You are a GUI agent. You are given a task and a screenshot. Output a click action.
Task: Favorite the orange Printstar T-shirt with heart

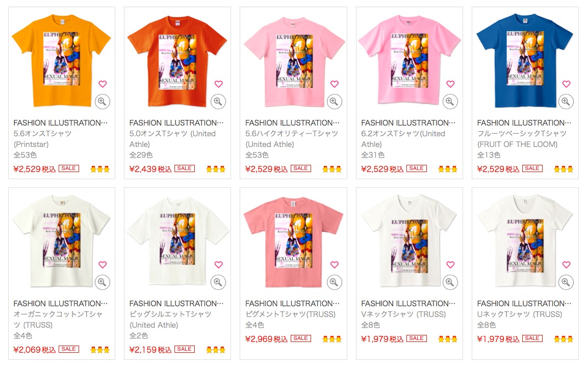pos(103,84)
